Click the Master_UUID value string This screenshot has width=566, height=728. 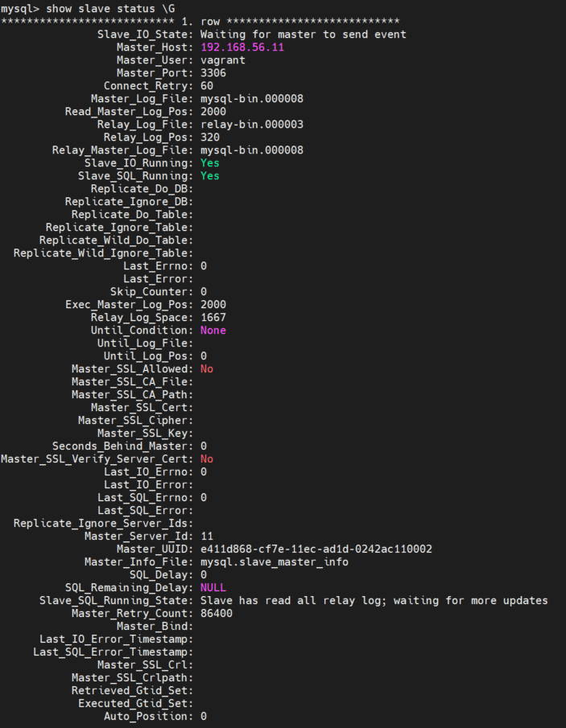316,549
